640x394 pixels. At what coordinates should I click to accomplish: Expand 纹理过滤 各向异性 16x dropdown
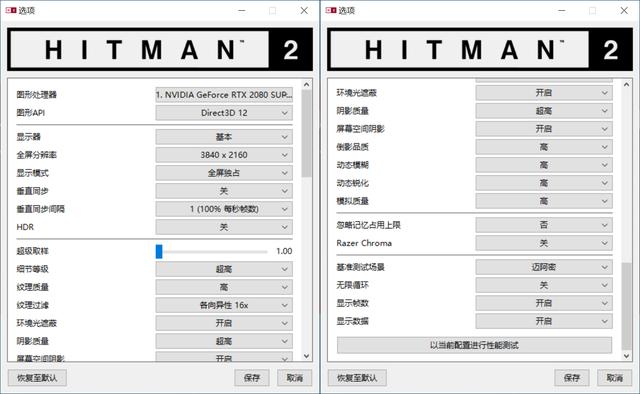click(224, 305)
